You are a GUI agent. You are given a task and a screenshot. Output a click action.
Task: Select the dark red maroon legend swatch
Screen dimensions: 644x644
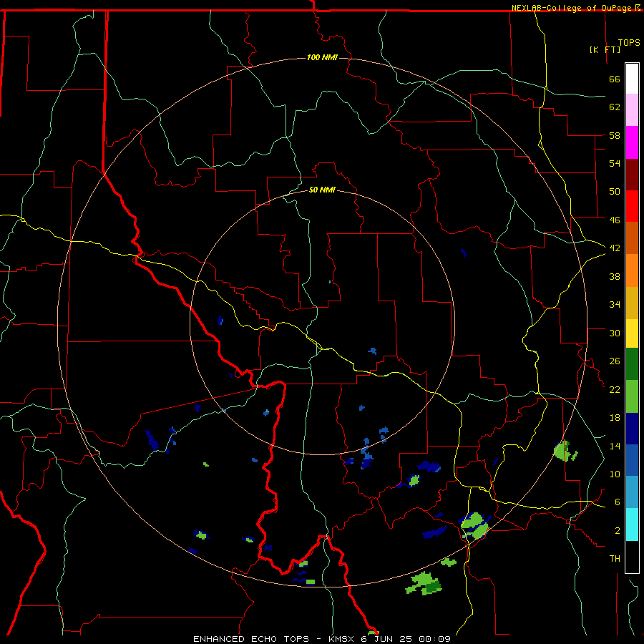click(632, 175)
